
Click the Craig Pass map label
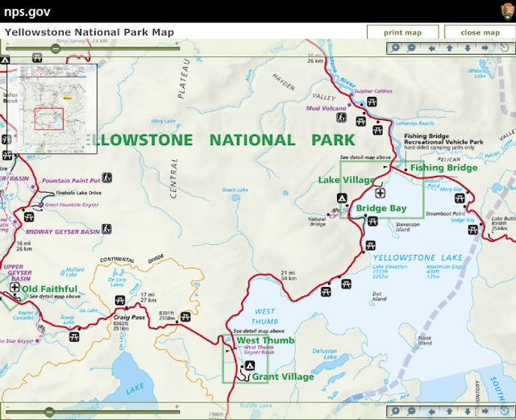pos(129,318)
